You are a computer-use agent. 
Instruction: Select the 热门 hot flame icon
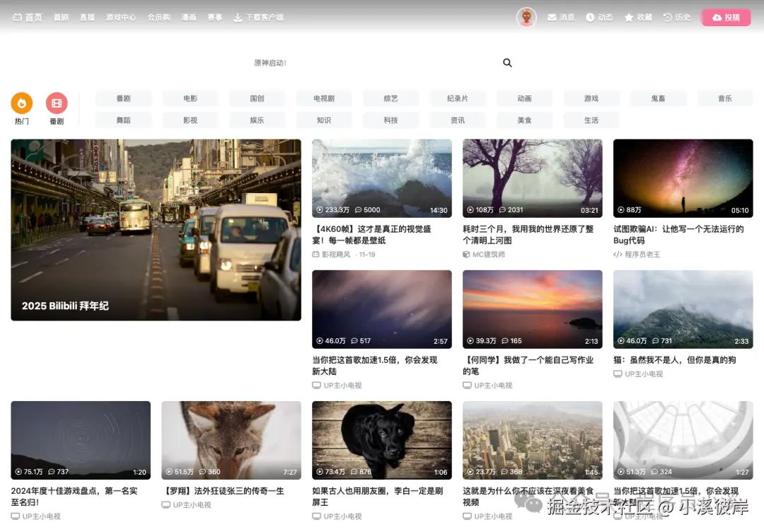(x=22, y=103)
